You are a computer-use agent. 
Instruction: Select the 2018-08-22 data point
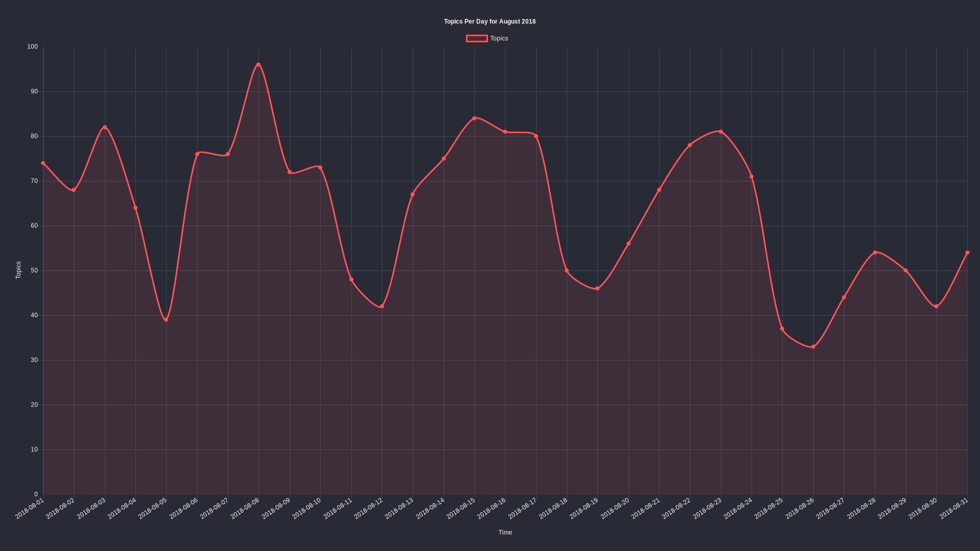tap(690, 145)
